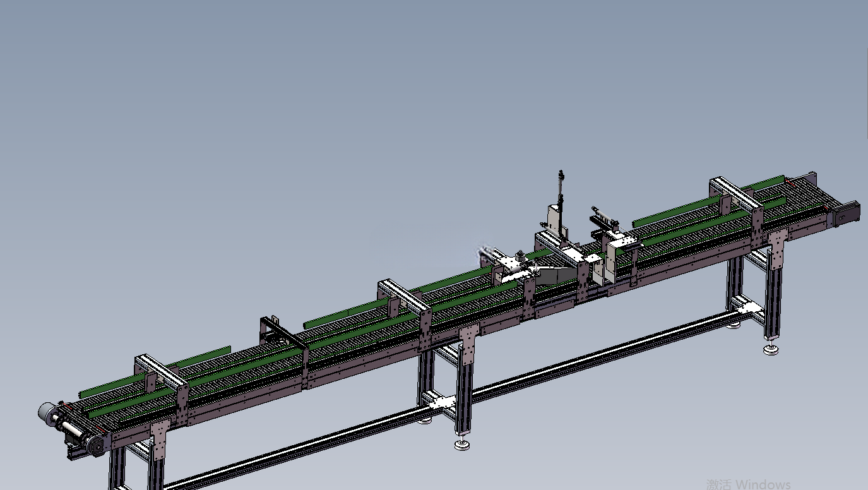The image size is (868, 490).
Task: Click the round bearing housing at front-left corner
Action: coord(96,446)
